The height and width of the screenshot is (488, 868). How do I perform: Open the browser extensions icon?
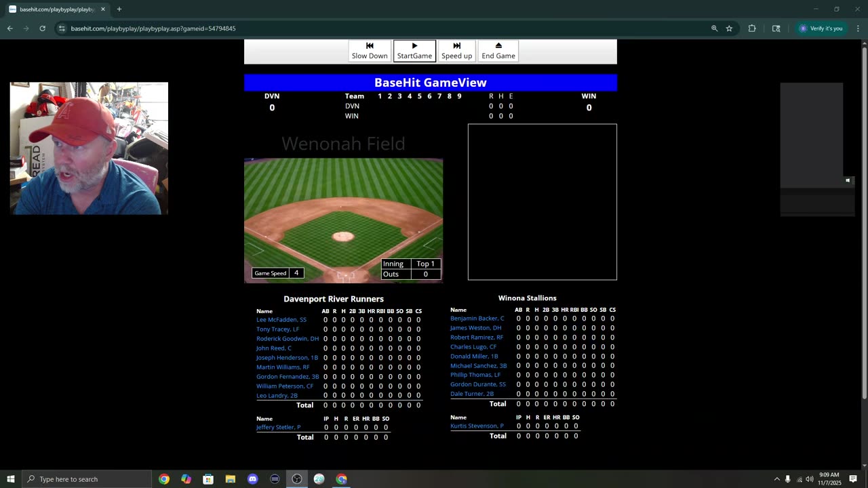[752, 28]
